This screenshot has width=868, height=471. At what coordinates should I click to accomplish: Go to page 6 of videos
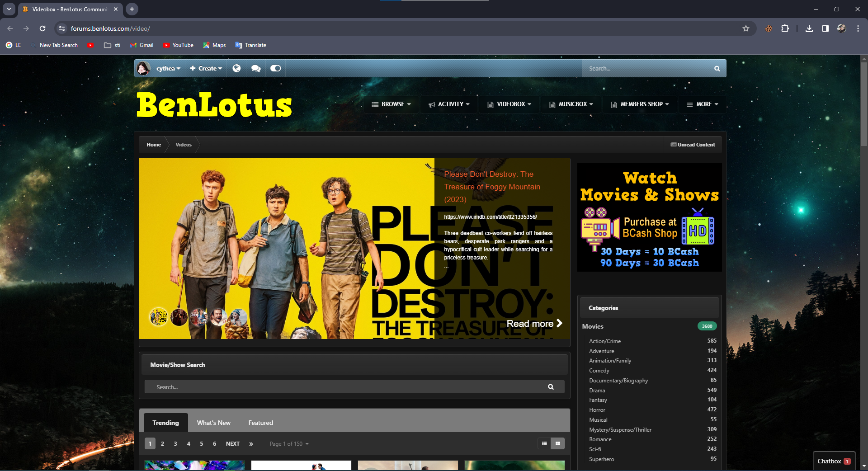214,443
